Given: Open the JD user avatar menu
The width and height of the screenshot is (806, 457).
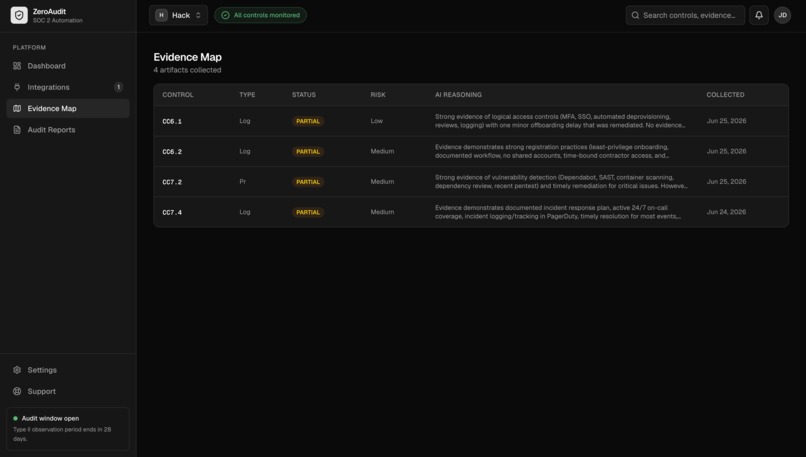Looking at the screenshot, I should click(782, 15).
